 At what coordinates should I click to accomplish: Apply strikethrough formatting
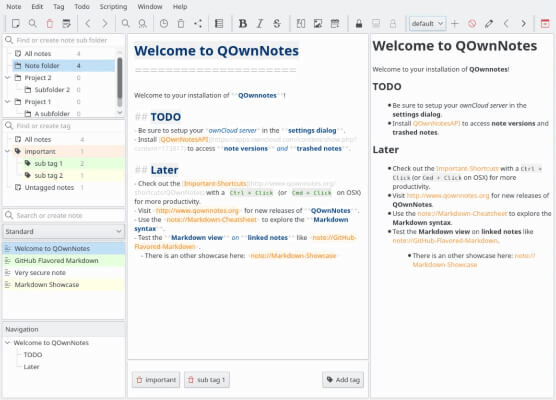[277, 24]
